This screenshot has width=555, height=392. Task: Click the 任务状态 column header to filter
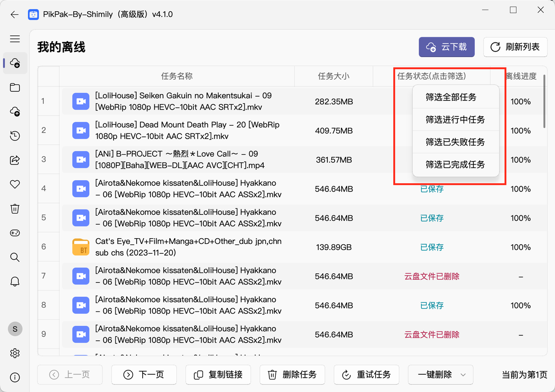pyautogui.click(x=431, y=76)
